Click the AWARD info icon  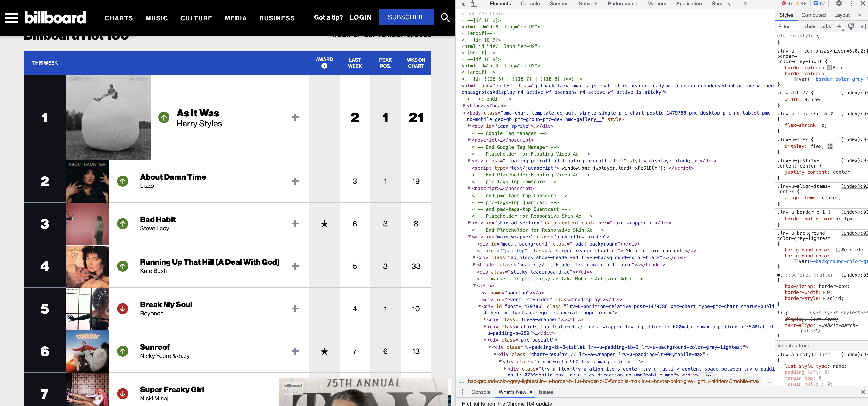(324, 66)
